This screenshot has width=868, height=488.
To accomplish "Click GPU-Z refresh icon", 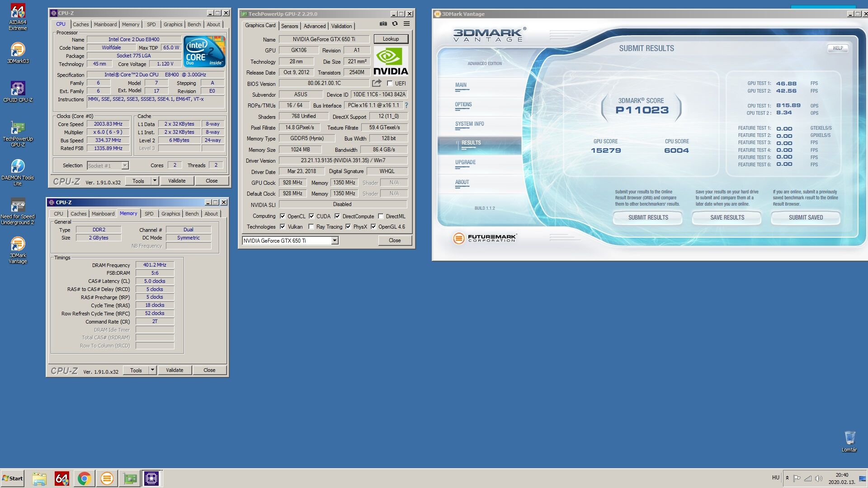I will 395,24.
